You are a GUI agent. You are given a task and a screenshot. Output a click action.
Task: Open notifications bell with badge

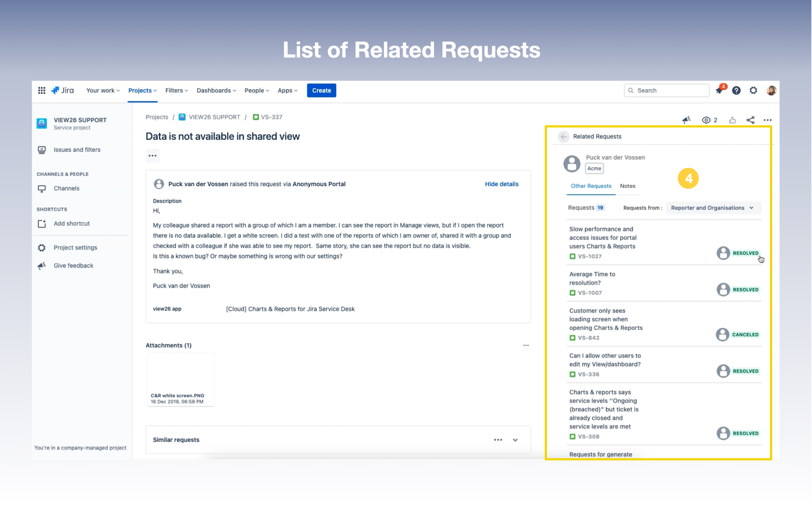[x=719, y=90]
